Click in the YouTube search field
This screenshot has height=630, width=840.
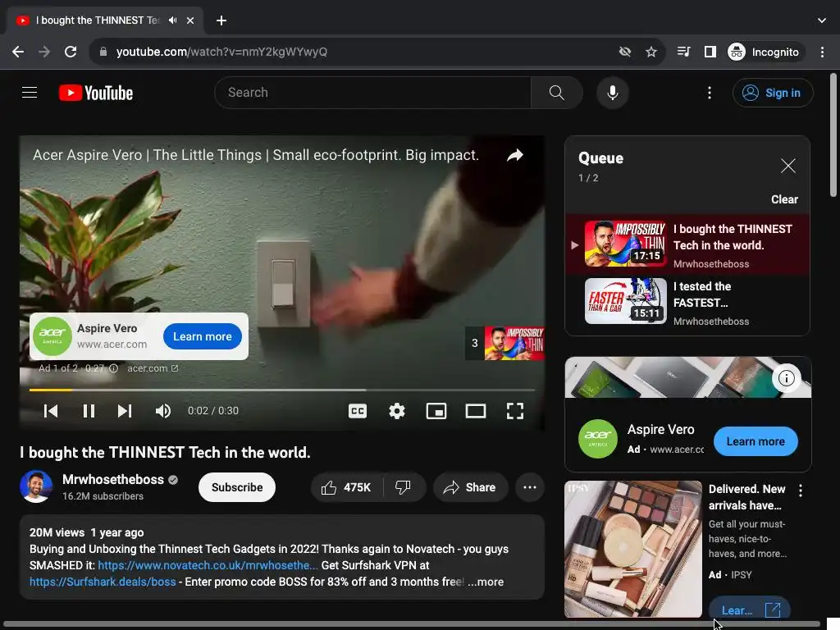(373, 93)
